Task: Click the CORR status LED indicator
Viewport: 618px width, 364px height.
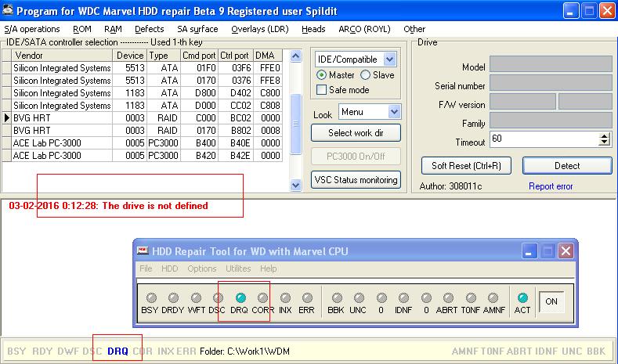Action: pyautogui.click(x=263, y=297)
